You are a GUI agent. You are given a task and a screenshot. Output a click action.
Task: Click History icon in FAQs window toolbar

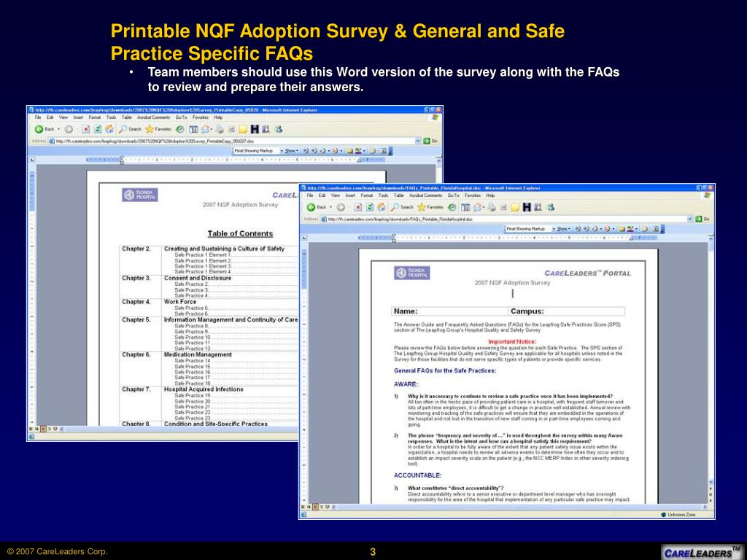[x=452, y=207]
